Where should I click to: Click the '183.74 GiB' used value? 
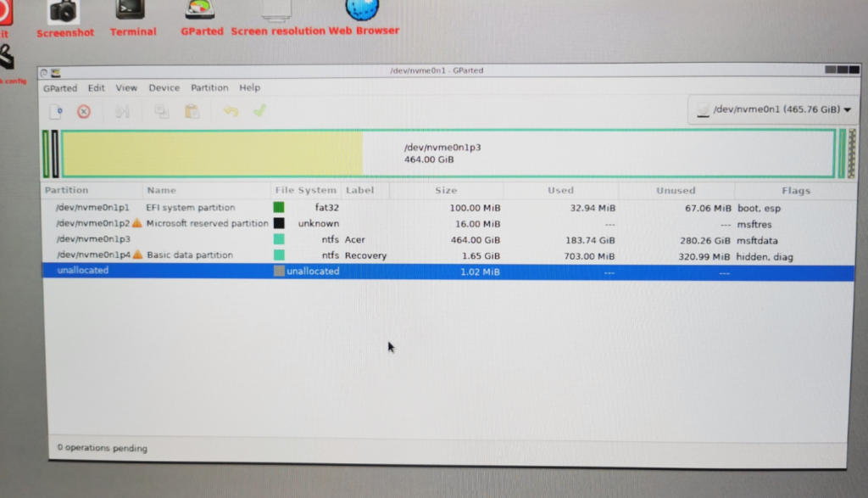click(x=590, y=240)
